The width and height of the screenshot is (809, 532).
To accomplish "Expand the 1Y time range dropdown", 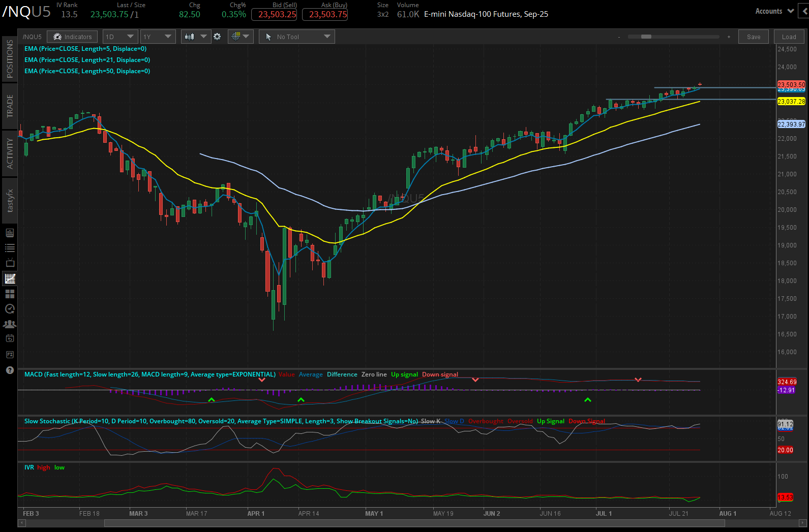I will tap(158, 37).
